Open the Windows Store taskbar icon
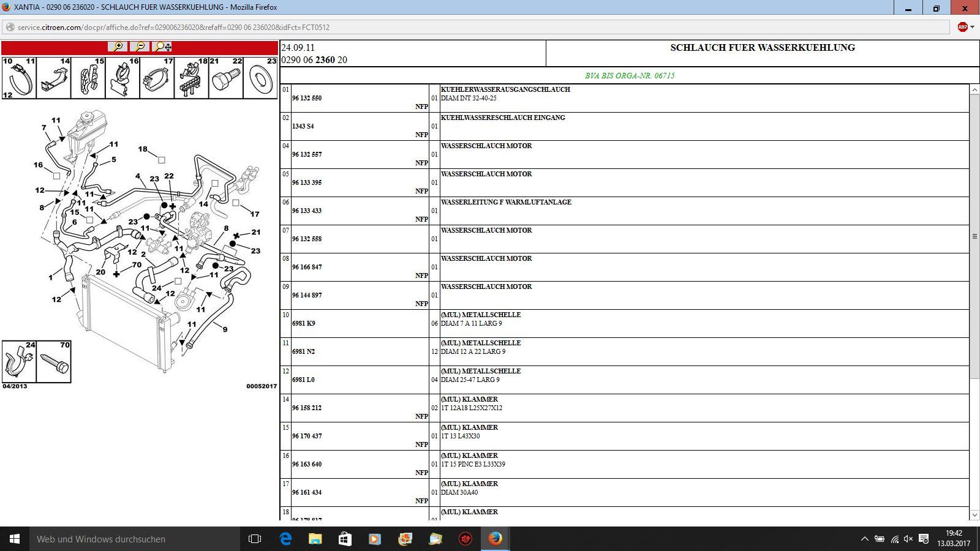 (345, 539)
